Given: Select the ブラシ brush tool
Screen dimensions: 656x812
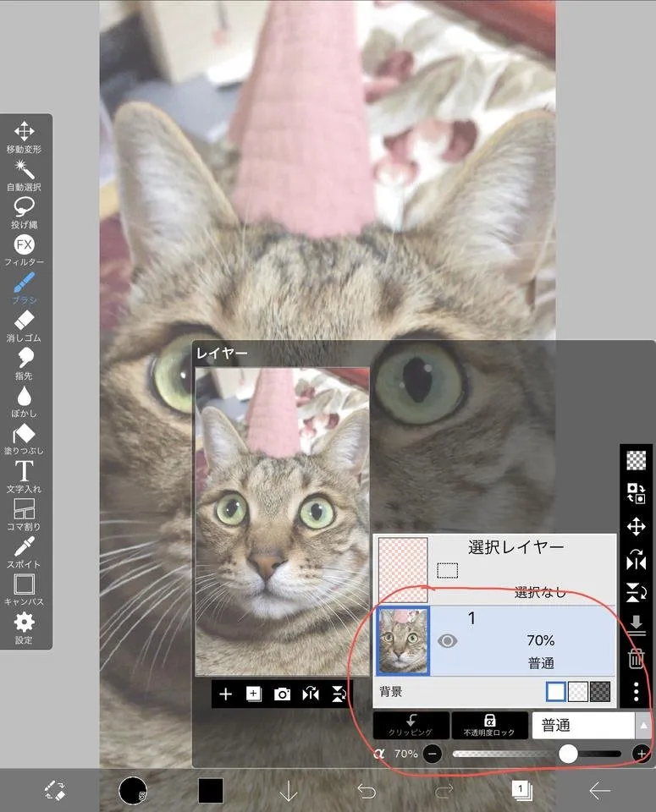Looking at the screenshot, I should tap(24, 288).
